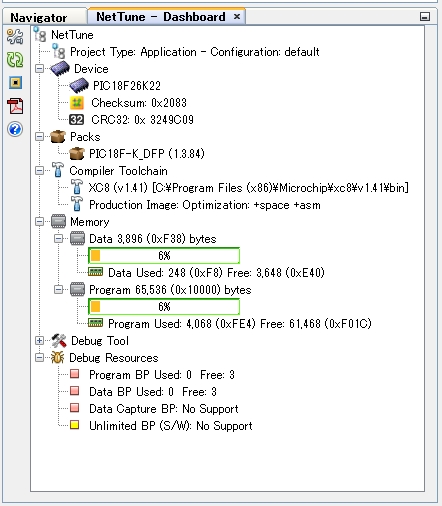Minimize the Dashboard panel group
Image resolution: width=442 pixels, height=506 pixels.
pyautogui.click(x=425, y=17)
